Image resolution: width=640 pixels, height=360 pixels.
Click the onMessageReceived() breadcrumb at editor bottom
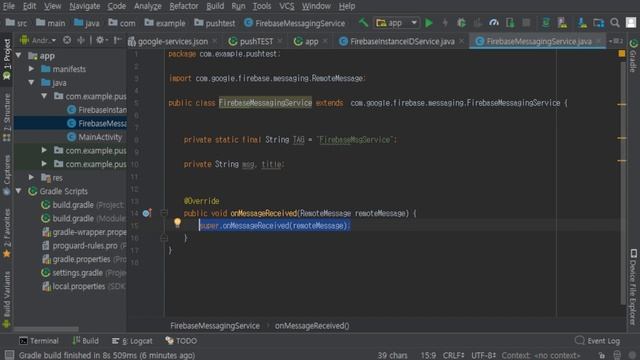[312, 326]
